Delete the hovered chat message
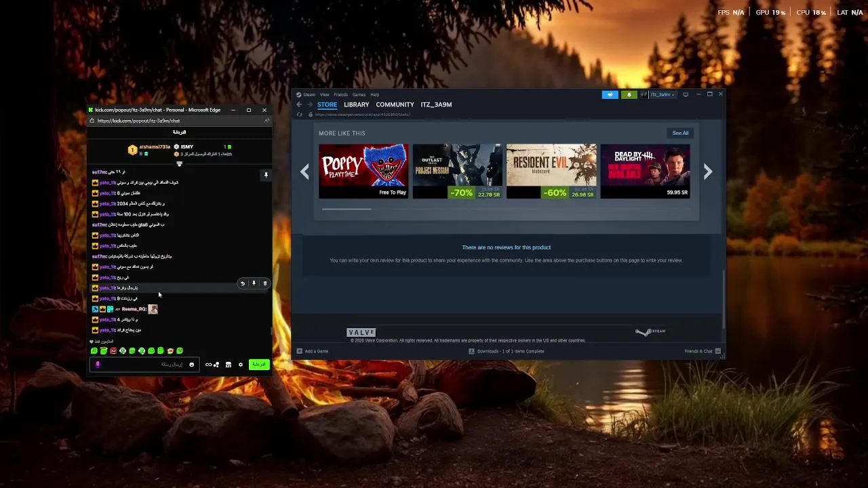Image resolution: width=868 pixels, height=488 pixels. click(265, 283)
